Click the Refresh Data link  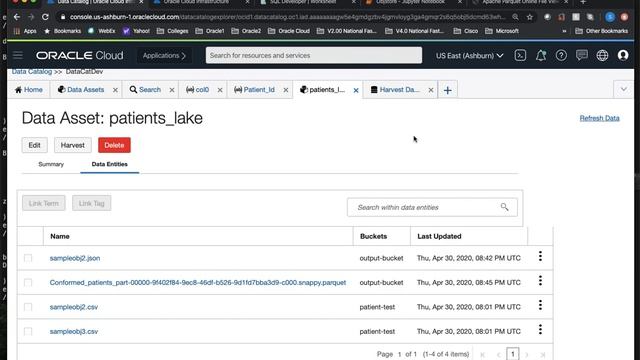click(x=600, y=118)
